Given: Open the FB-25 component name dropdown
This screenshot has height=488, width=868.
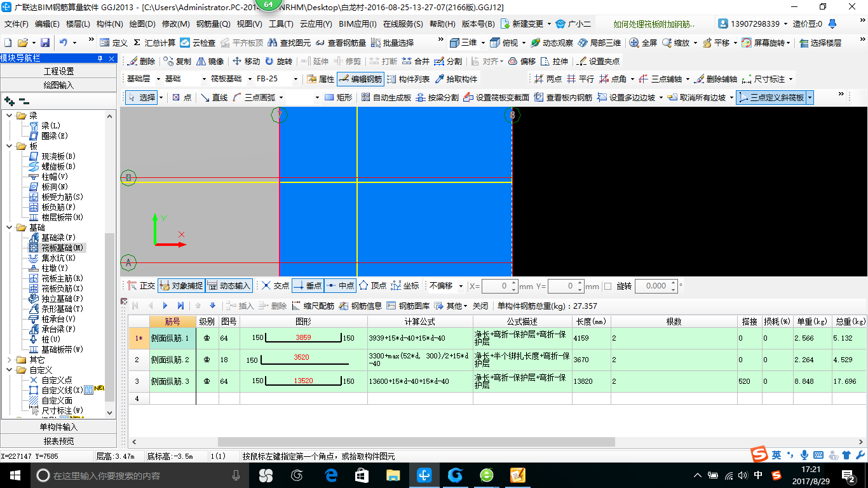Looking at the screenshot, I should click(295, 79).
